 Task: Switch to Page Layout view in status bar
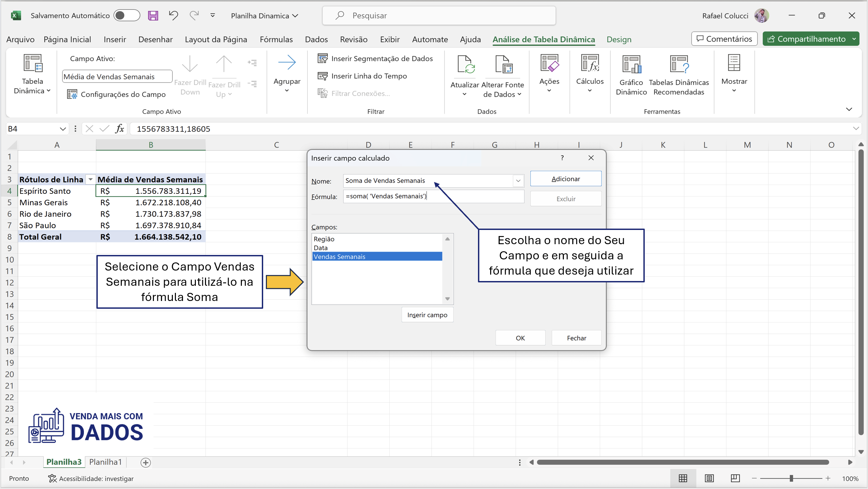(709, 478)
